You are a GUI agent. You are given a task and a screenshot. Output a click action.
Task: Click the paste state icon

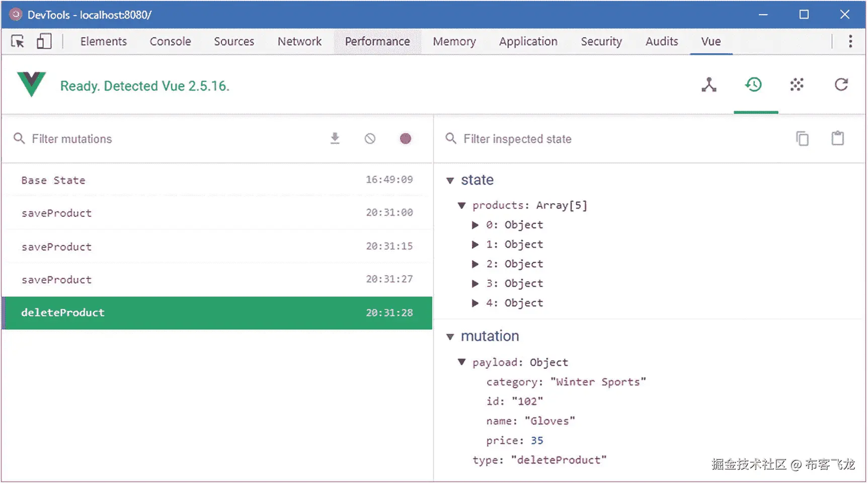point(837,138)
